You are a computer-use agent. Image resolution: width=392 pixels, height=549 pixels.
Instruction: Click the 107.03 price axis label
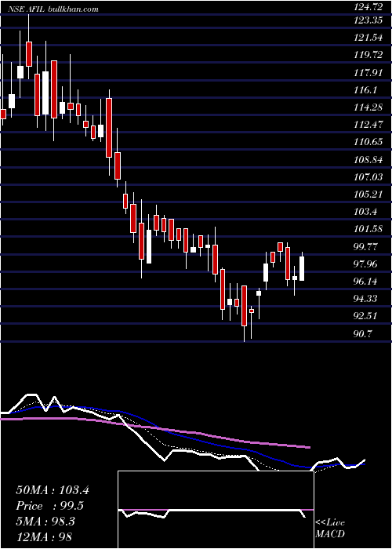(368, 177)
